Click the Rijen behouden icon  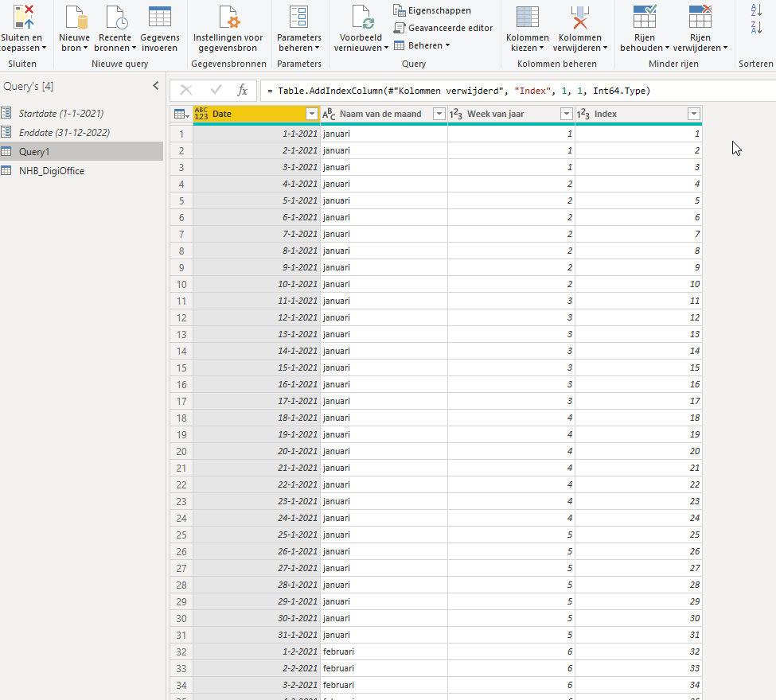(x=645, y=17)
